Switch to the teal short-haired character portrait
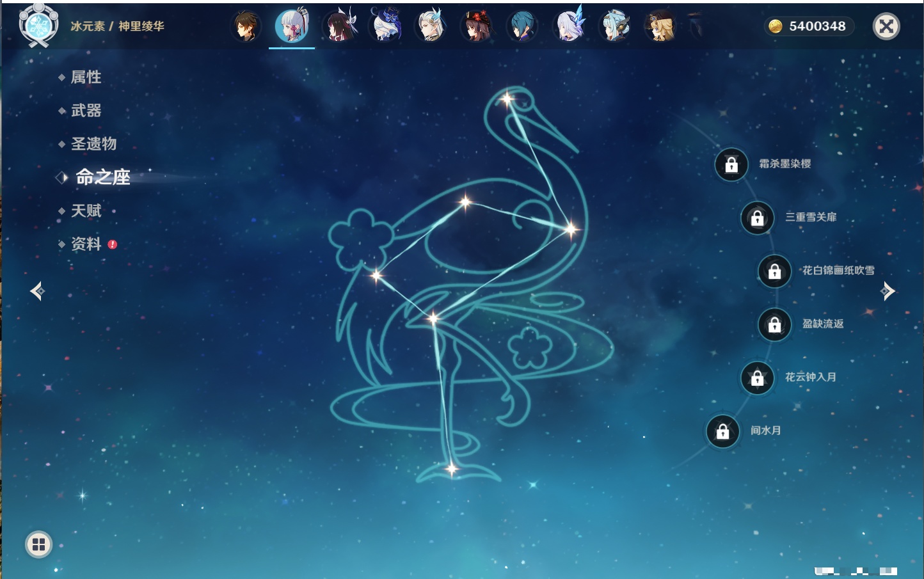924x579 pixels. [x=522, y=26]
